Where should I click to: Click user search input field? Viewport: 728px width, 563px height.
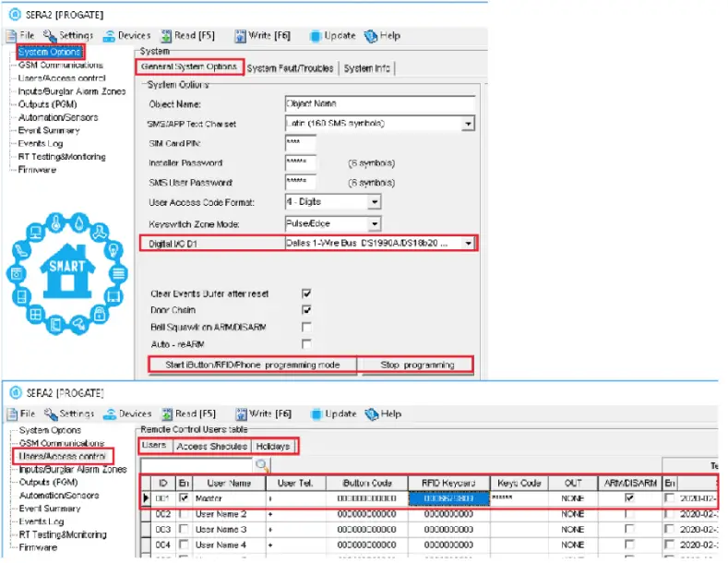(197, 465)
